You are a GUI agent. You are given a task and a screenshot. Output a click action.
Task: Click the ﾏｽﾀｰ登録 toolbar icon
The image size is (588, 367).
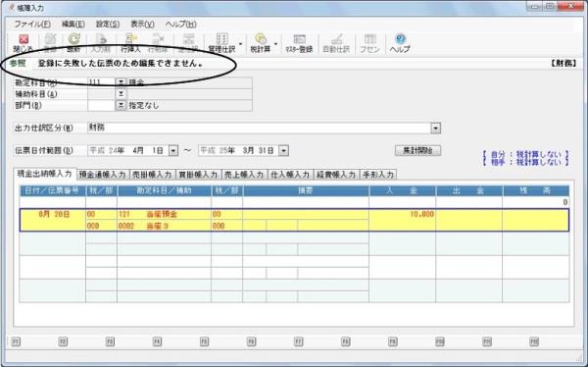tap(299, 43)
